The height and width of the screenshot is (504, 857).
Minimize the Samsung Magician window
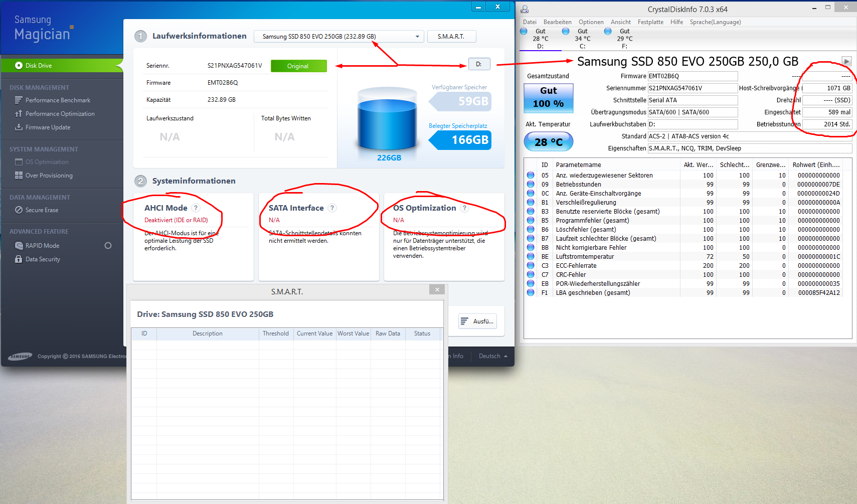tap(478, 7)
